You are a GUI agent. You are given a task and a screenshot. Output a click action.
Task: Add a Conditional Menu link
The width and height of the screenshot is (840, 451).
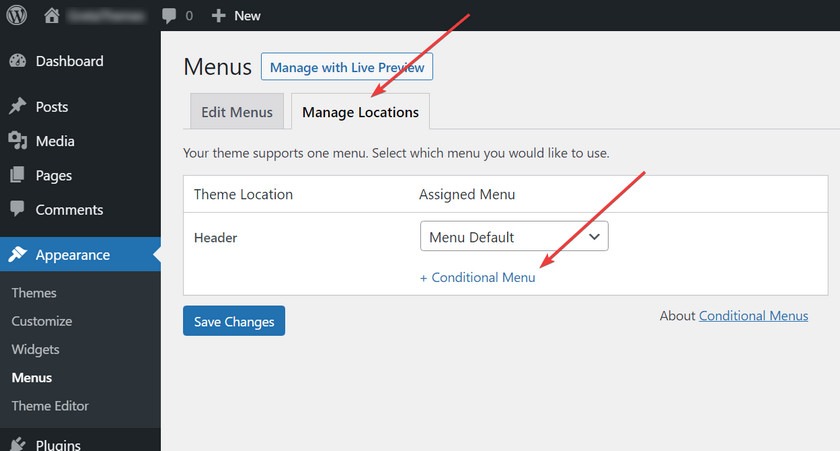click(477, 277)
